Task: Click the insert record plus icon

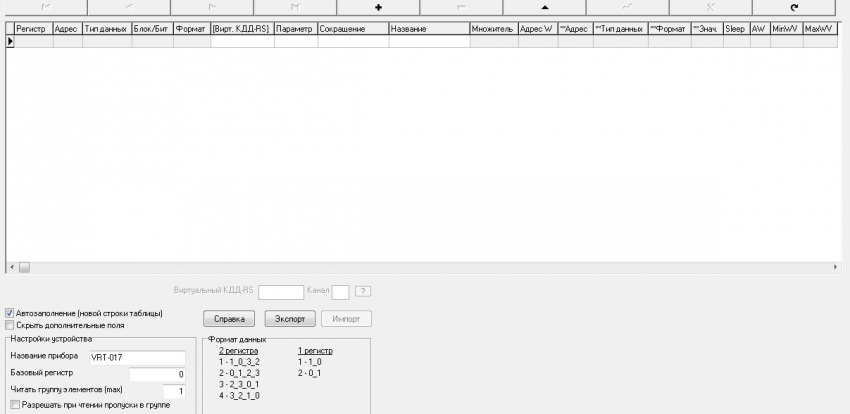Action: coord(379,7)
